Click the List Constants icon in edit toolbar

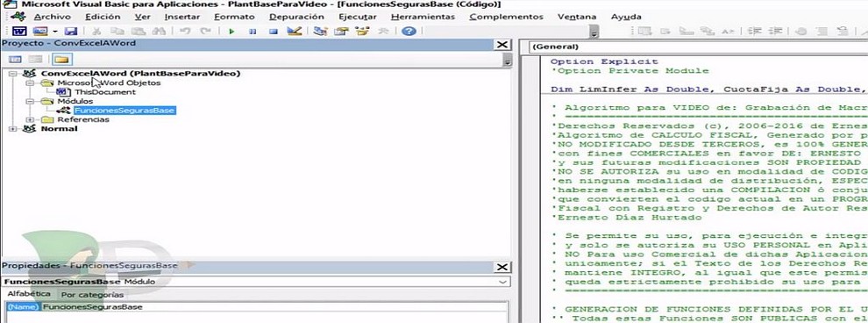coord(666,32)
